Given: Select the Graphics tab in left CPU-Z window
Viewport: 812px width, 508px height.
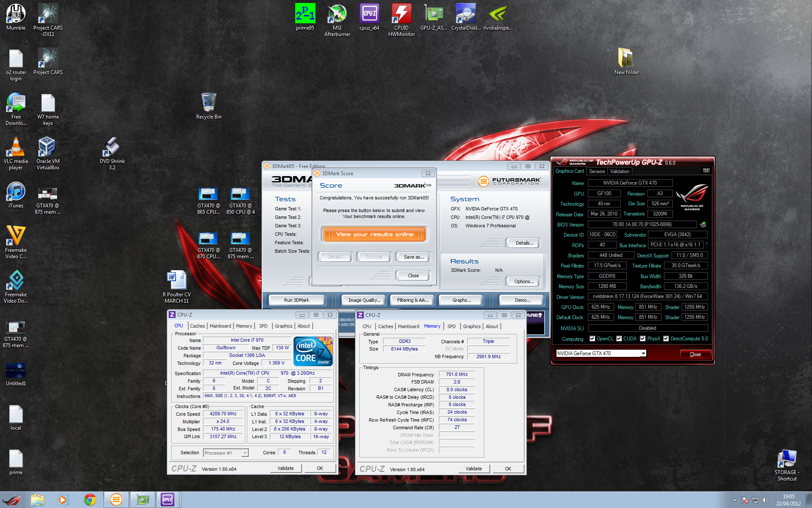Looking at the screenshot, I should click(283, 326).
